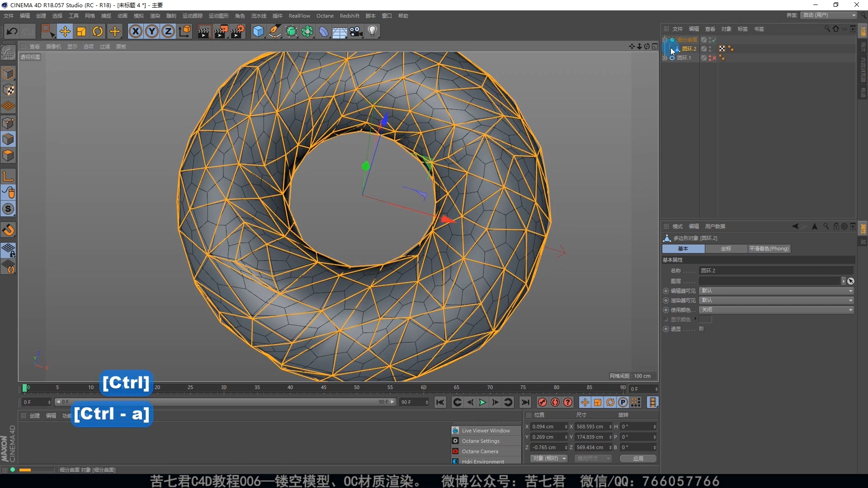Expand the 圆环.1 object tree
Viewport: 868px width, 488px height.
(665, 58)
